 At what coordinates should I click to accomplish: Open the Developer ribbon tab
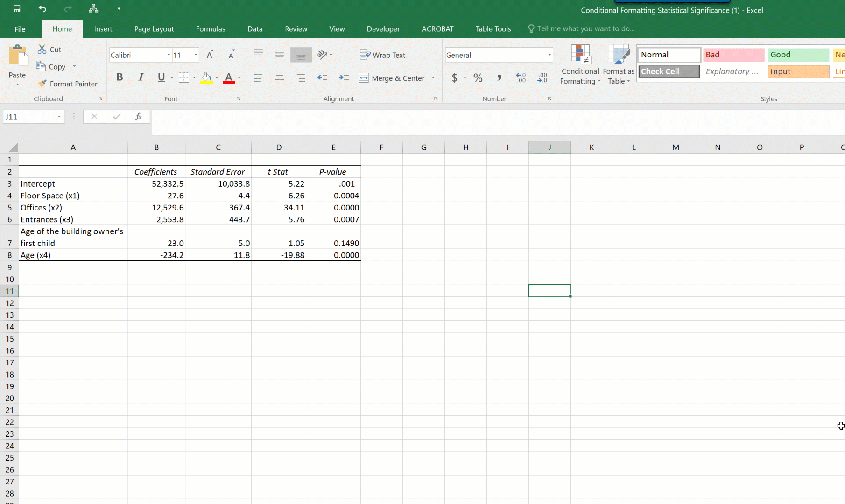point(383,28)
